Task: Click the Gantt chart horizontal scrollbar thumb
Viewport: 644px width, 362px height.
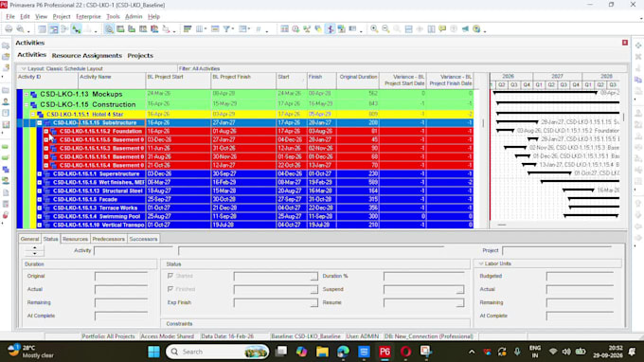Action: tap(502, 225)
